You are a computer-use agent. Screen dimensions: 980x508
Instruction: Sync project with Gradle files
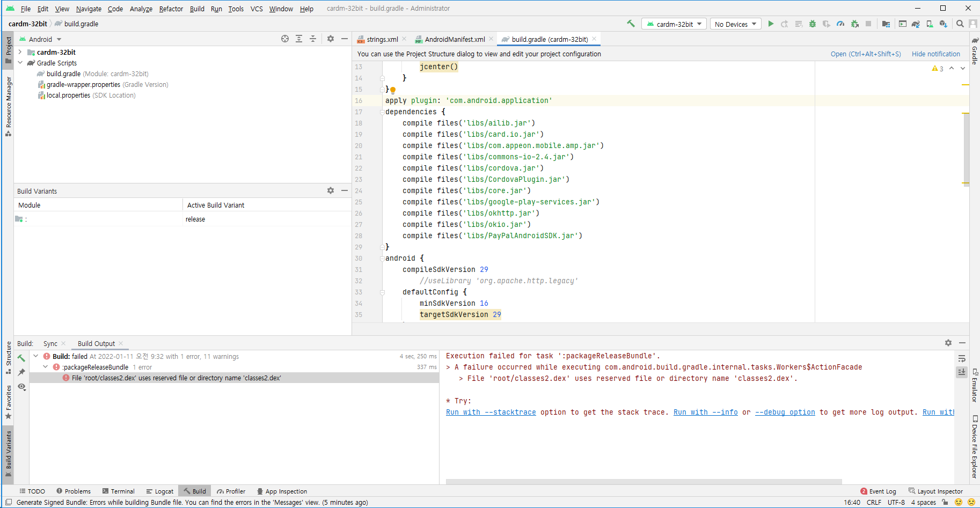916,24
